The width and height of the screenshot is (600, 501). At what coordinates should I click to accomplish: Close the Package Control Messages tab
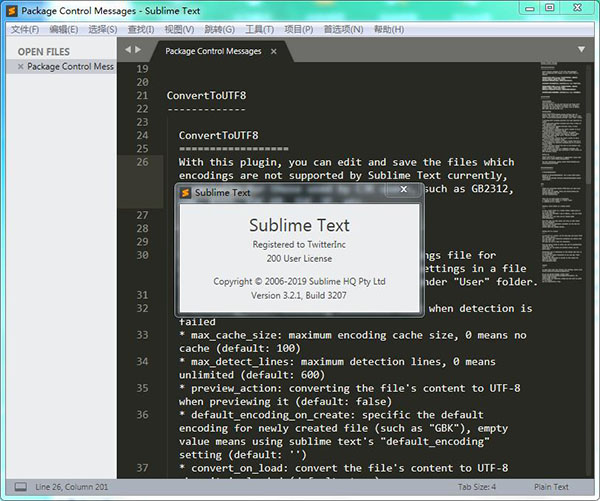pyautogui.click(x=274, y=51)
